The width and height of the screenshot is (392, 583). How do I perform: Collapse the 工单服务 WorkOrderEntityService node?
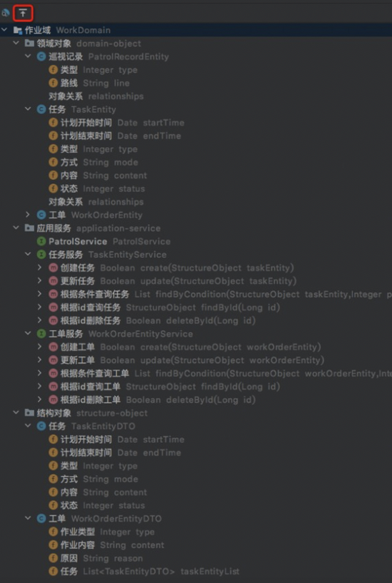tap(28, 334)
